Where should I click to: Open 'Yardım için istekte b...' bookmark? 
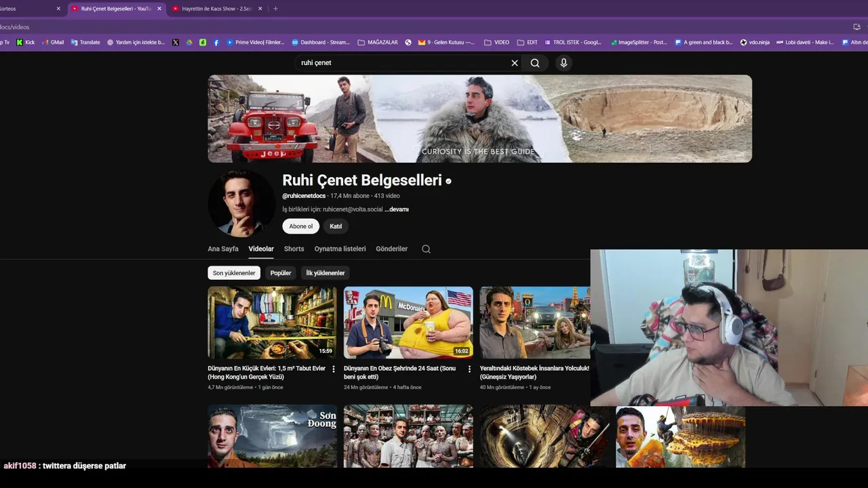pos(136,42)
